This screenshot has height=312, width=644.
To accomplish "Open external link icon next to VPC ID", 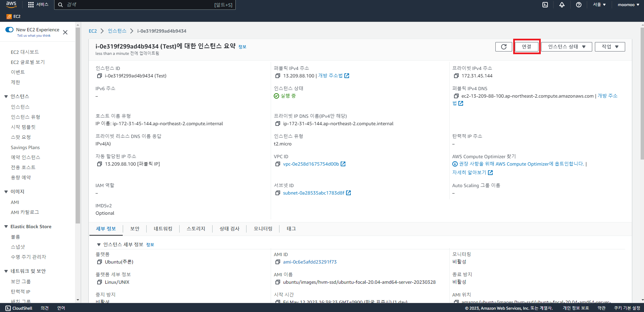I will click(x=343, y=164).
